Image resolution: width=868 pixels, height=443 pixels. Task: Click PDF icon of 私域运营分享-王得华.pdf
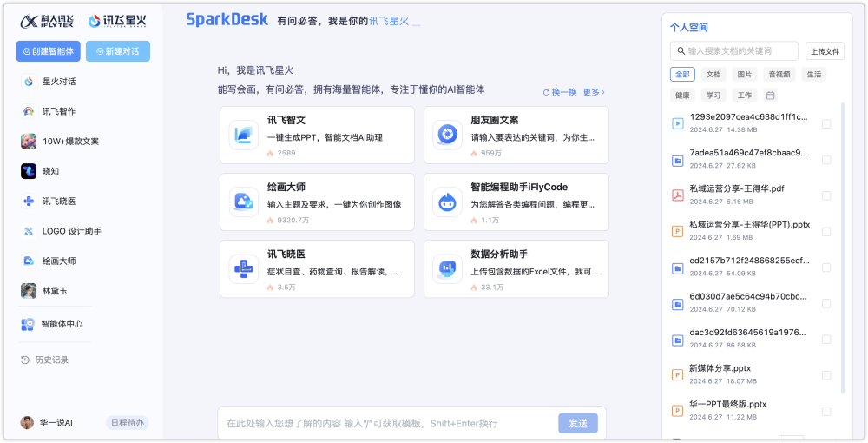point(678,195)
